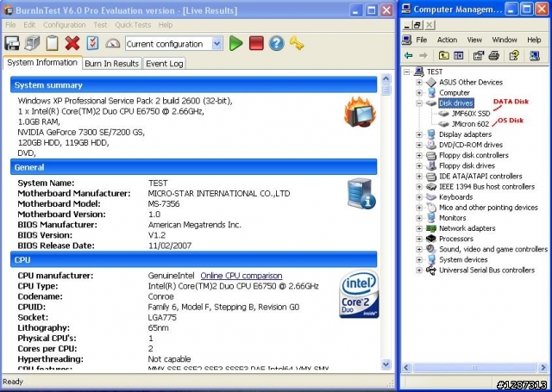Open the Action menu in Computer Management

click(447, 40)
